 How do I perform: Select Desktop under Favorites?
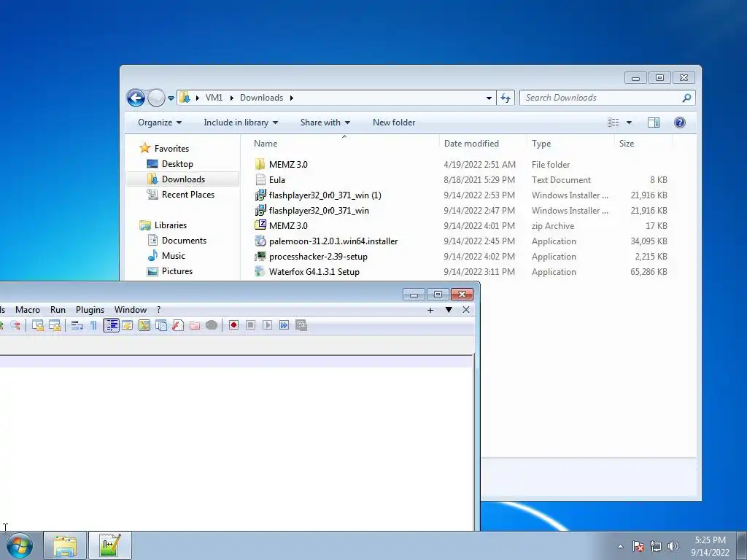click(177, 164)
